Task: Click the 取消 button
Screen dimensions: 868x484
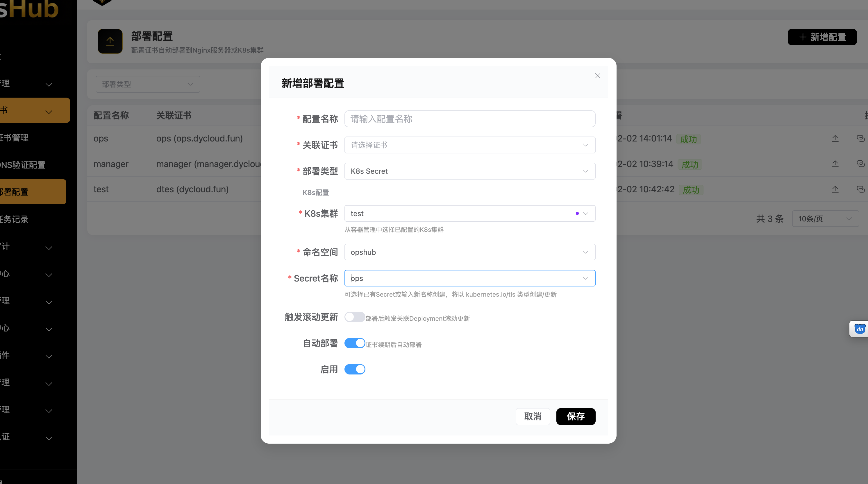Action: coord(533,417)
